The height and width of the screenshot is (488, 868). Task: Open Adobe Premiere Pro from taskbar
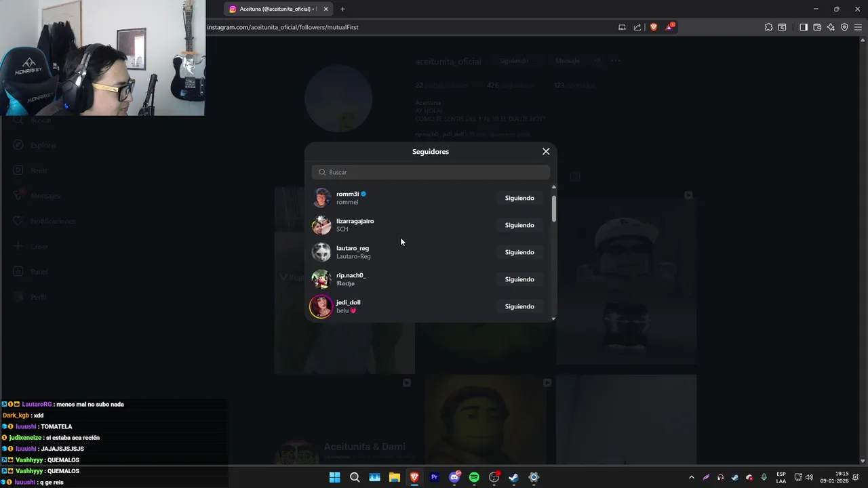(x=435, y=477)
